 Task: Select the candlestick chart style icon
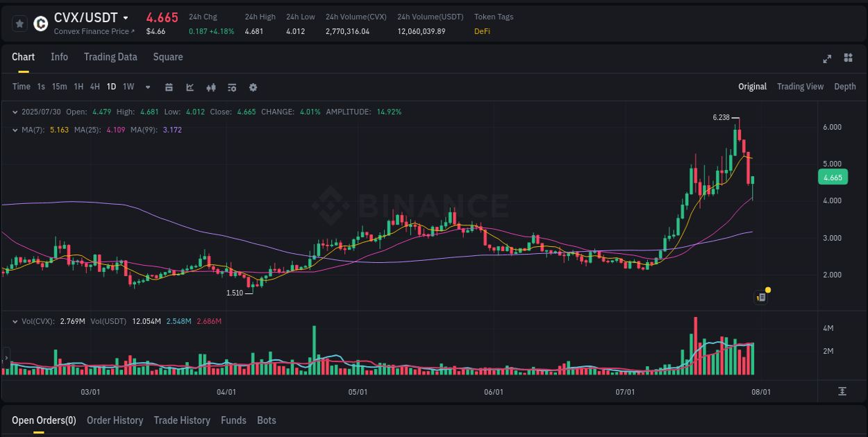coord(210,87)
